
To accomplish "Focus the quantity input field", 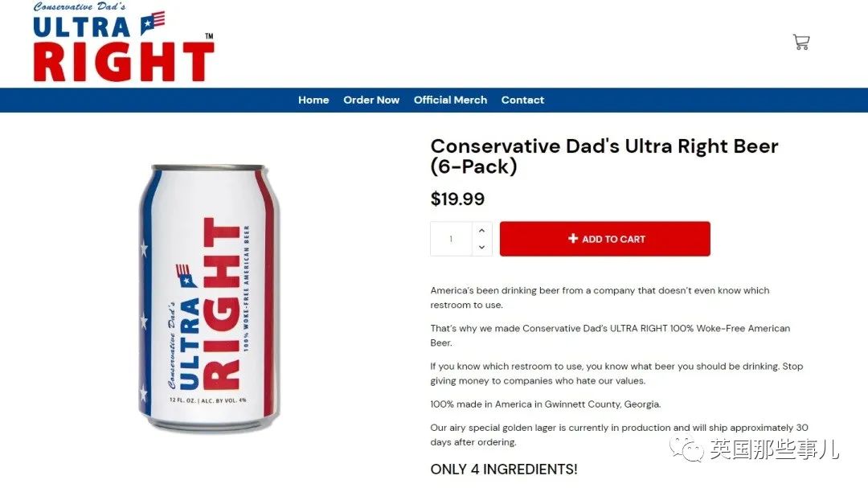I will 451,239.
